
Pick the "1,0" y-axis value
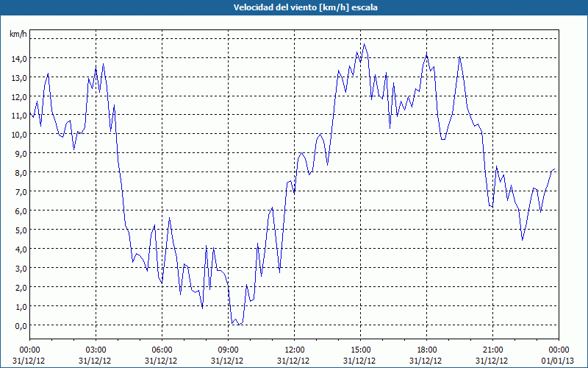pyautogui.click(x=21, y=306)
